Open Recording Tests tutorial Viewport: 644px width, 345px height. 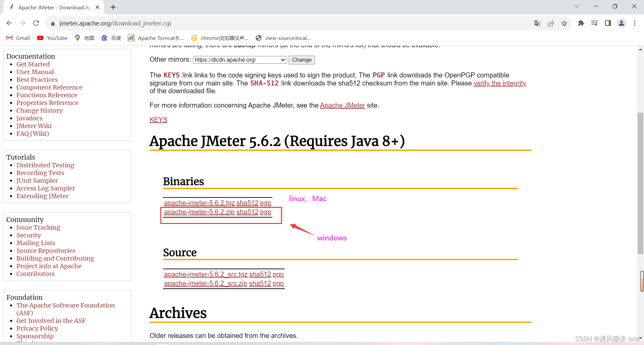[40, 173]
